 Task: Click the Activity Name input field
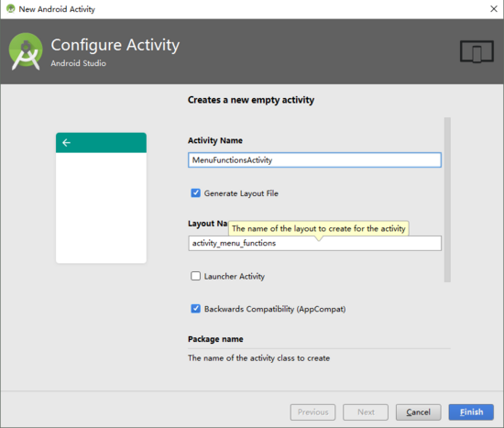point(314,159)
